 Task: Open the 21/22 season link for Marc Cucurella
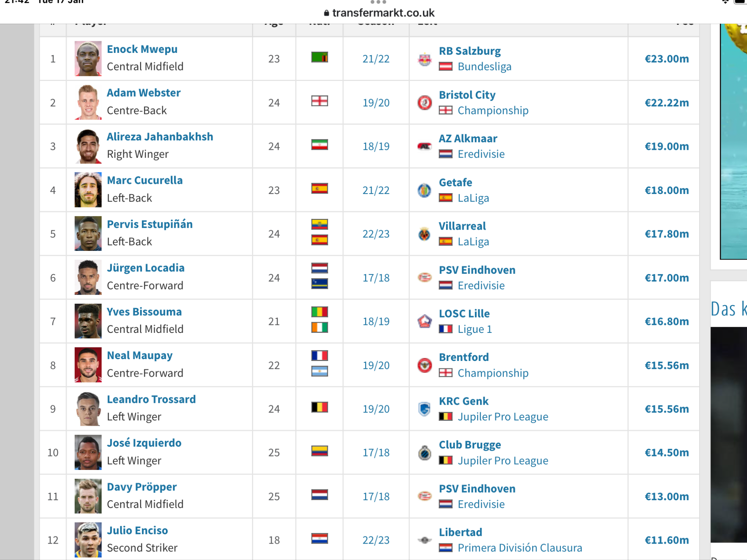[x=376, y=190]
